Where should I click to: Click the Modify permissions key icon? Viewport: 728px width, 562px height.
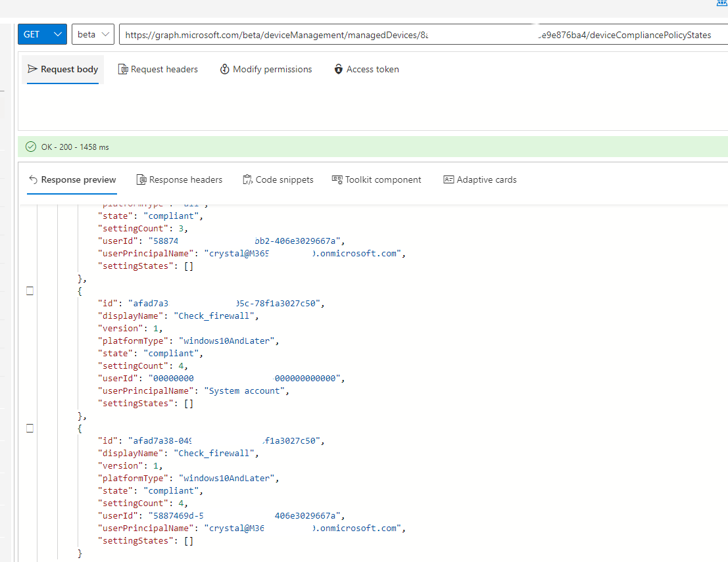tap(225, 69)
